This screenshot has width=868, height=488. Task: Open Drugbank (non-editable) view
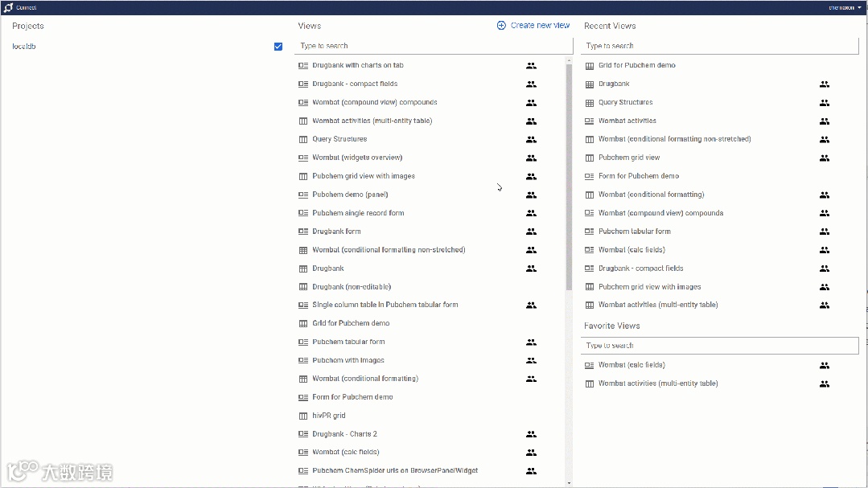(x=352, y=286)
